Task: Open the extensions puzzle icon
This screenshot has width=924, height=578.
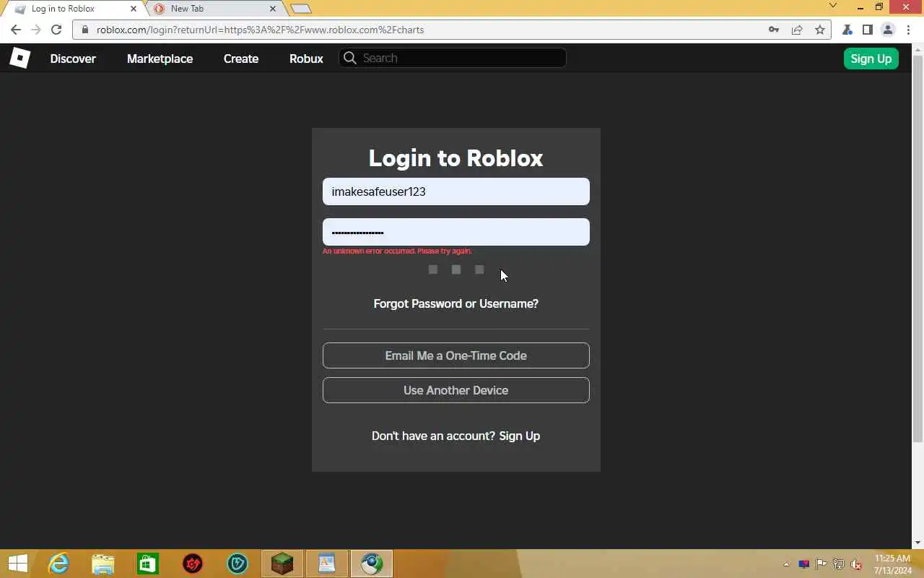Action: coord(847,30)
